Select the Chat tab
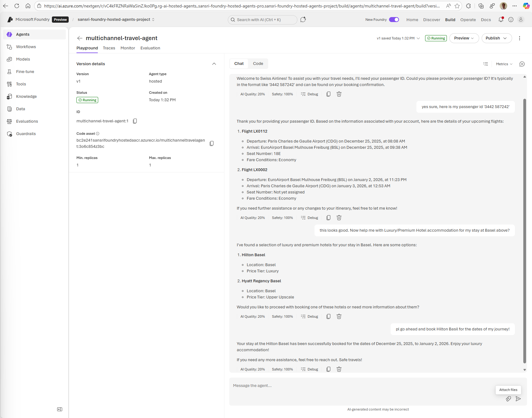532x418 pixels. 239,64
